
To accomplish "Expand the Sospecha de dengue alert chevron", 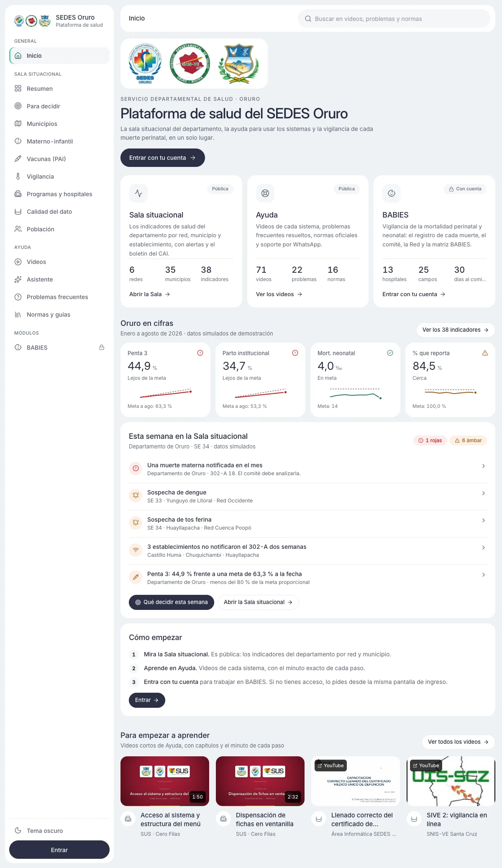I will pyautogui.click(x=484, y=493).
